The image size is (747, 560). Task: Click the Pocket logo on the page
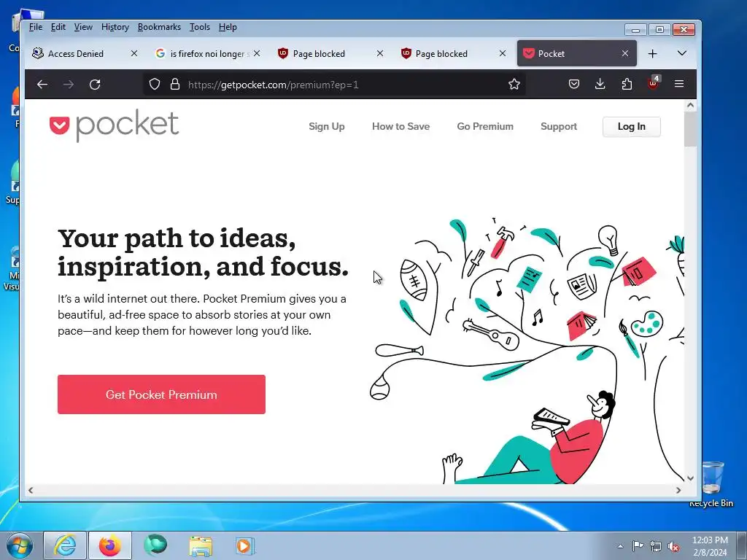(x=115, y=125)
